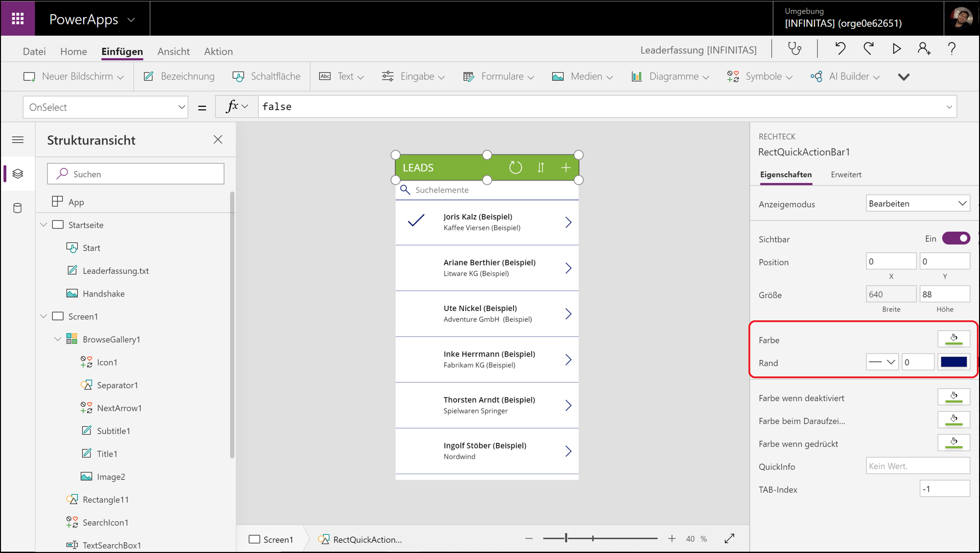Toggle the Sichtbar switch to Aus
This screenshot has height=553, width=980.
tap(956, 238)
